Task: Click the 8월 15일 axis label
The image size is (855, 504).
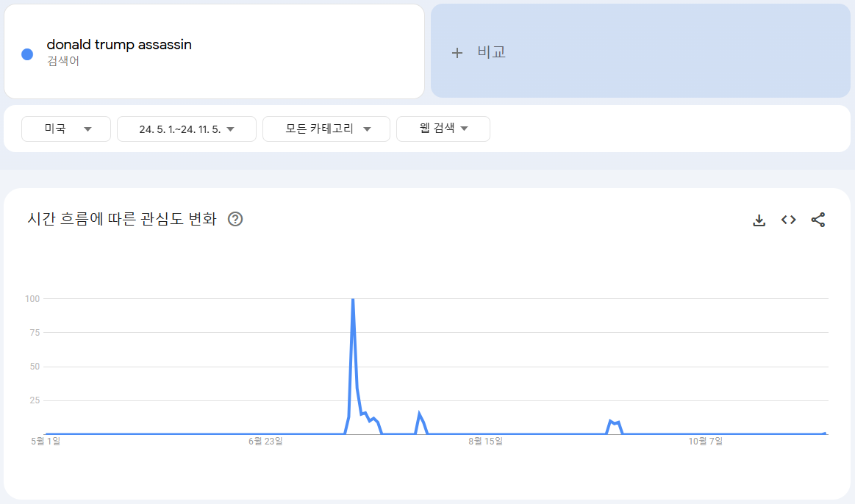Action: [485, 442]
